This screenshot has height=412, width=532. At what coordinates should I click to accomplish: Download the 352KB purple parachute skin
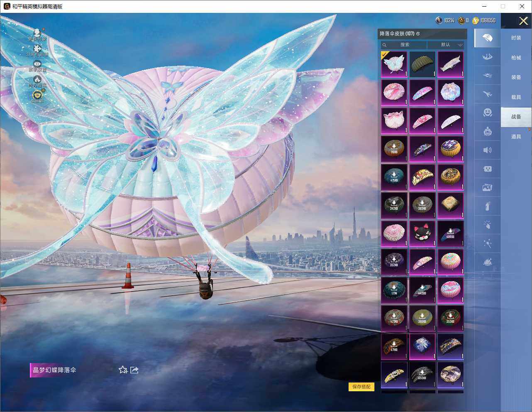(394, 262)
